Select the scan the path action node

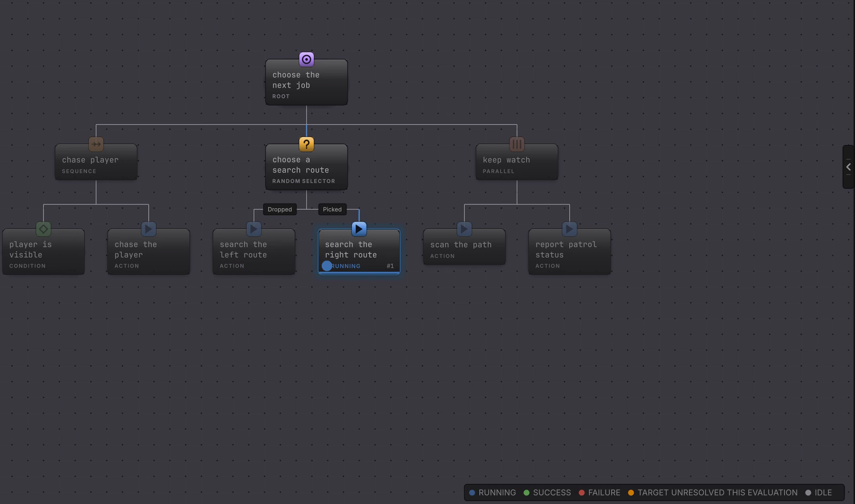pyautogui.click(x=464, y=247)
